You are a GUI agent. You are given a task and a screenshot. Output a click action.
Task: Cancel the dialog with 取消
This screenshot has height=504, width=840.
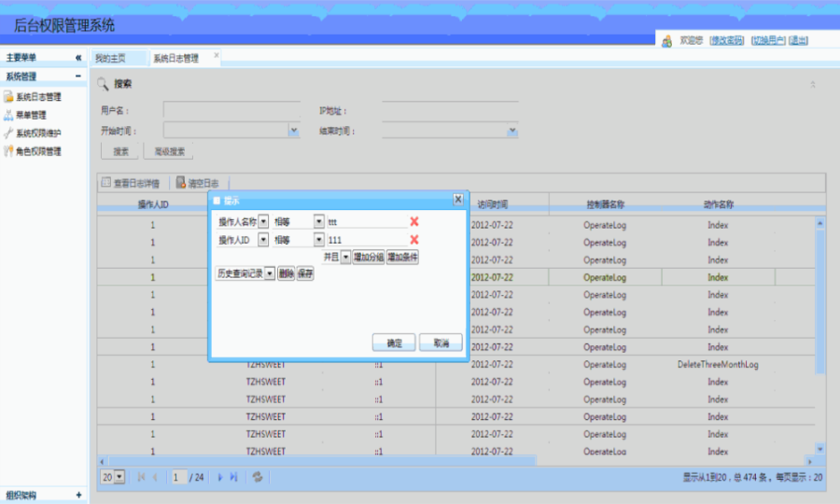441,343
